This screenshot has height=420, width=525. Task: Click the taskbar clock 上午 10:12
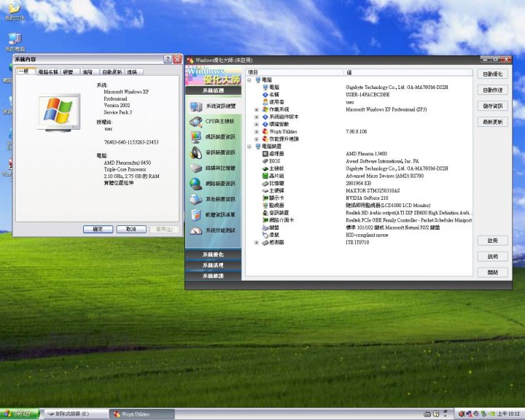508,414
